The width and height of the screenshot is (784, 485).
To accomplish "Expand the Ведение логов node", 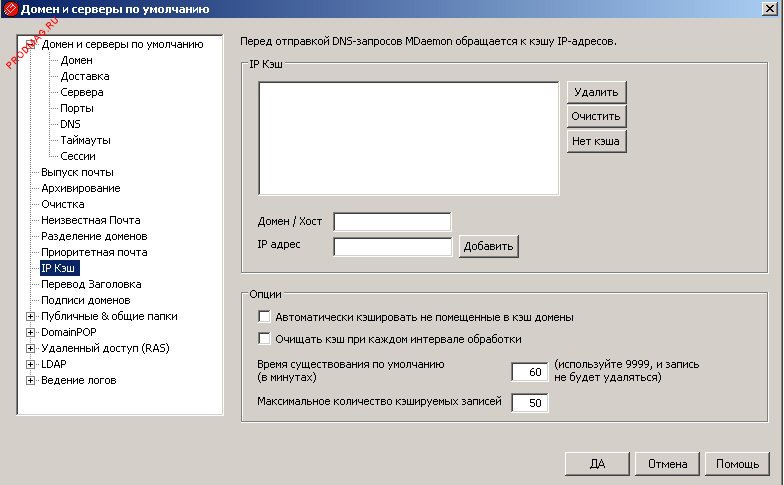I will (30, 380).
